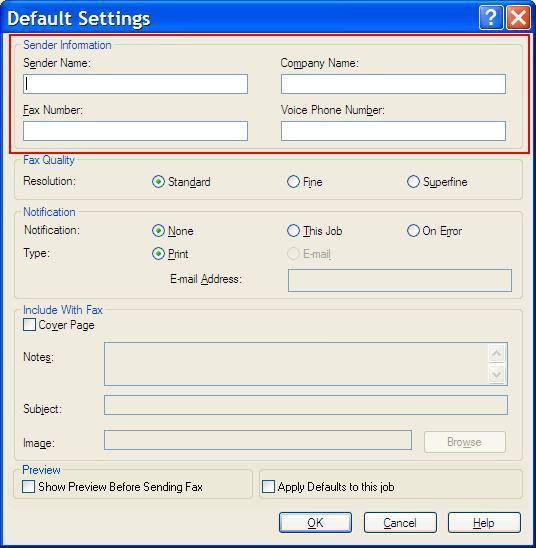Click the Cancel button
This screenshot has height=548, width=536.
click(x=400, y=523)
